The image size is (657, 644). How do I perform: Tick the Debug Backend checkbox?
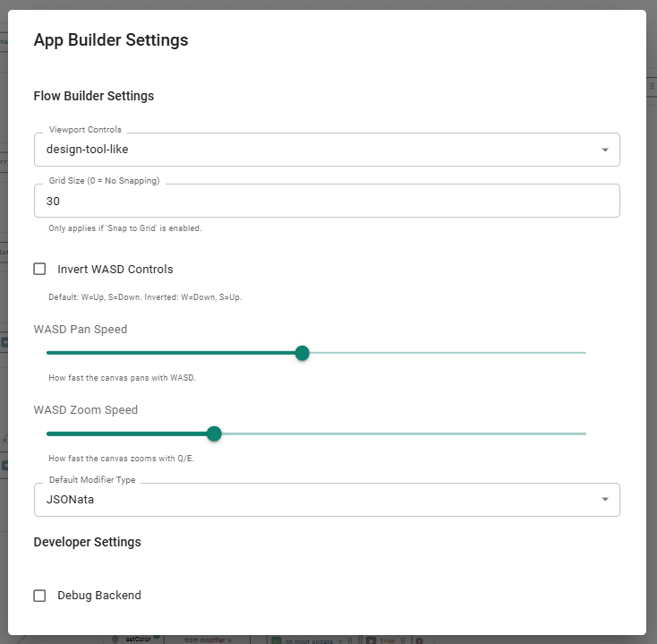tap(39, 596)
